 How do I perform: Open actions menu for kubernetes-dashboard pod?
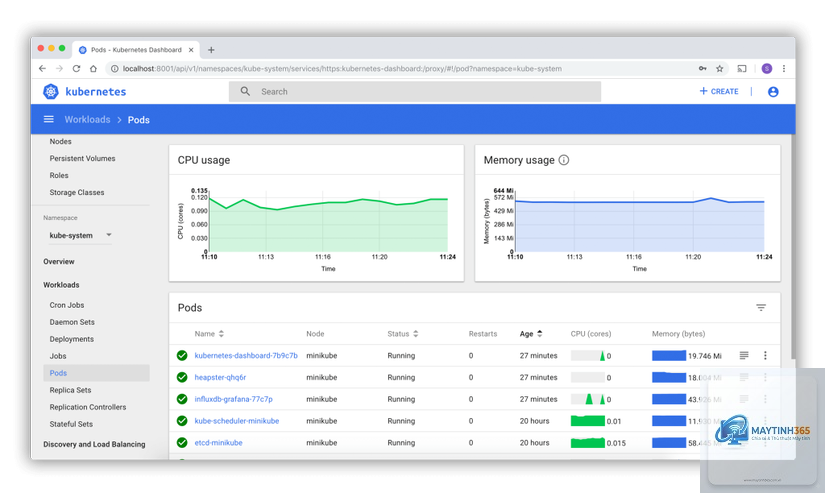tap(765, 356)
